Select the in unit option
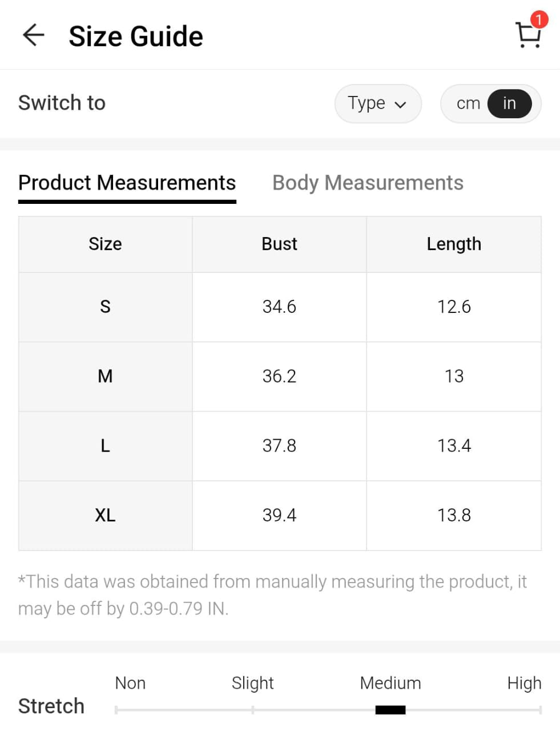 pyautogui.click(x=509, y=103)
